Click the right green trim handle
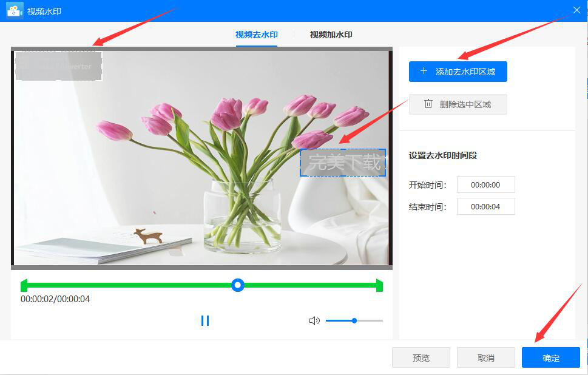The image size is (588, 375). [379, 285]
